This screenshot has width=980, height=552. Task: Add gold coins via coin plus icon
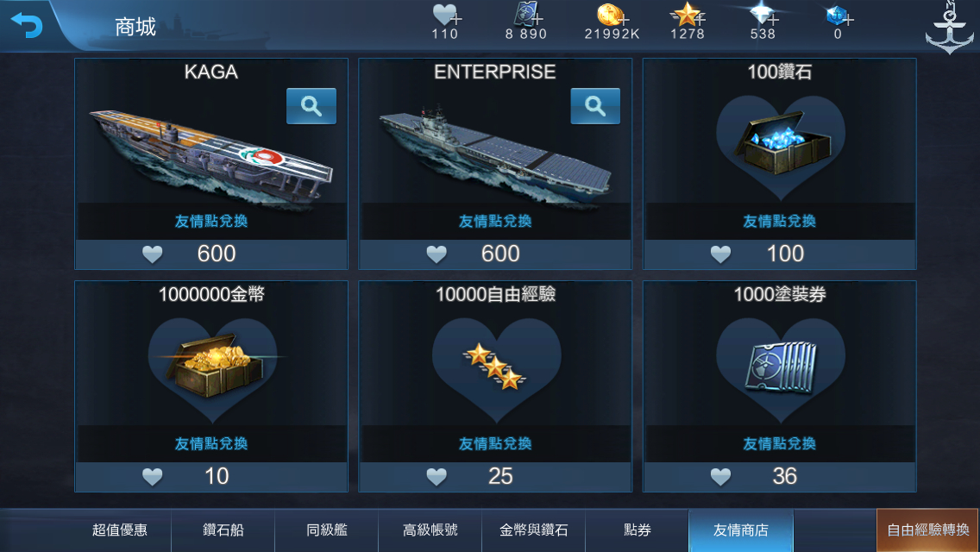[612, 15]
